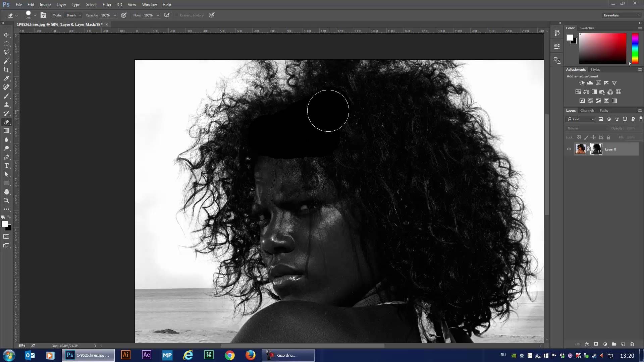Image resolution: width=644 pixels, height=362 pixels.
Task: Select the Clone Stamp tool
Action: 6,105
